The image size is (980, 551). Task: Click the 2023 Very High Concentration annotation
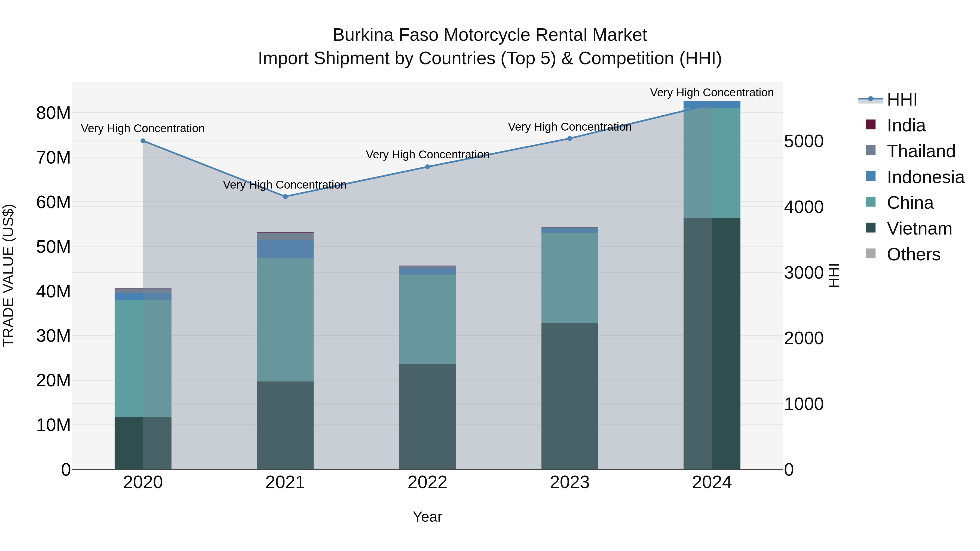coord(569,127)
